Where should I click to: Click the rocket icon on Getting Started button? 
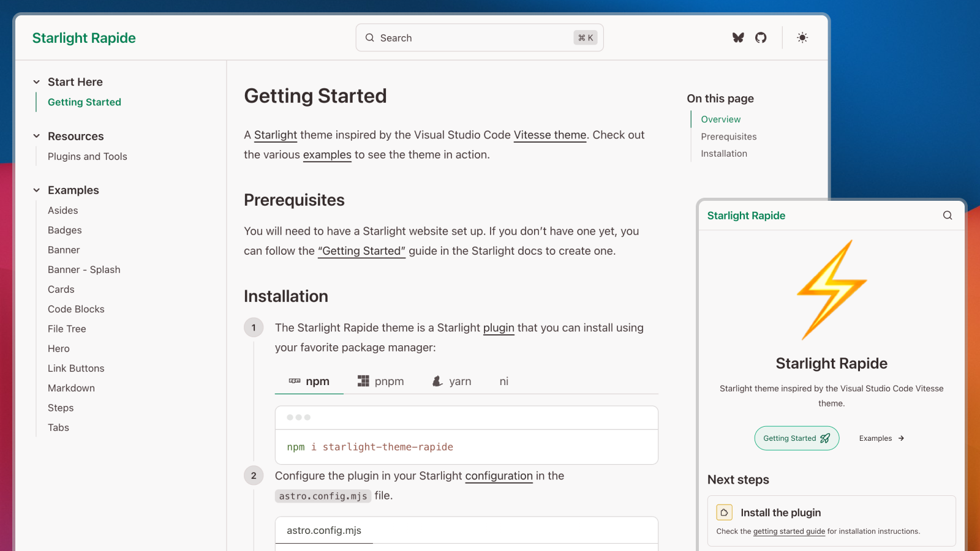(825, 438)
